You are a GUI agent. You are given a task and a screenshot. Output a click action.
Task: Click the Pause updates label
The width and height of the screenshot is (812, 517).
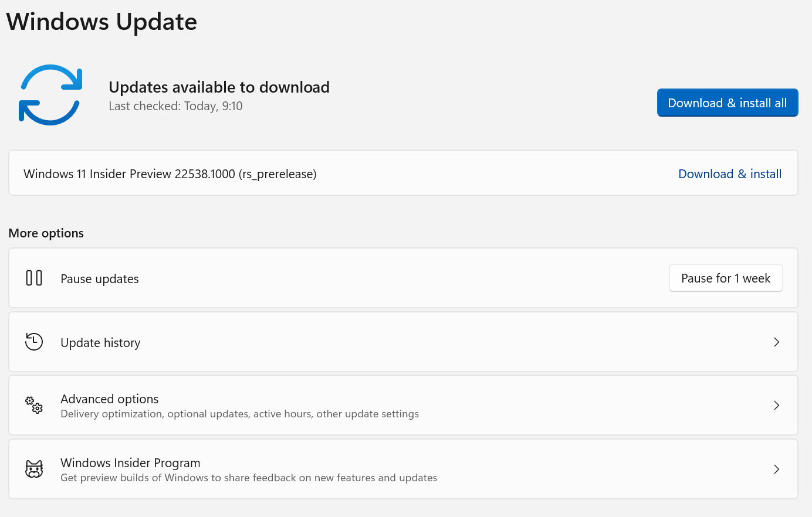tap(100, 279)
